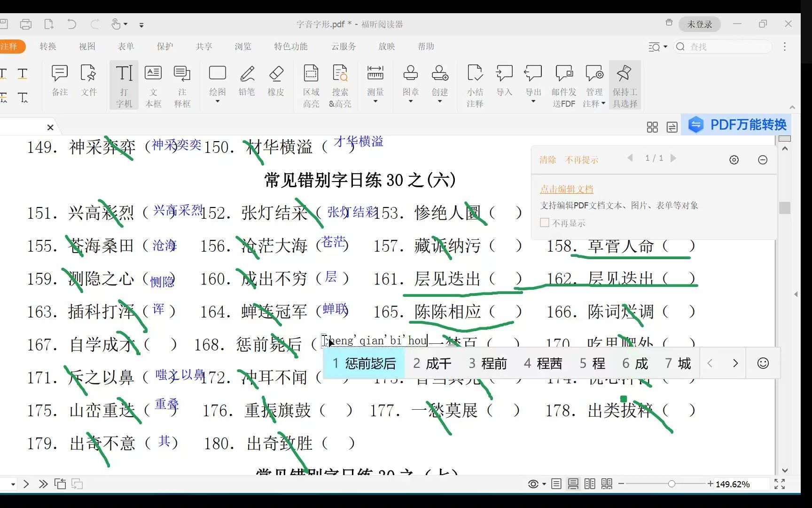Image resolution: width=812 pixels, height=508 pixels.
Task: Select the 橡皮 eraser tool
Action: pyautogui.click(x=276, y=80)
